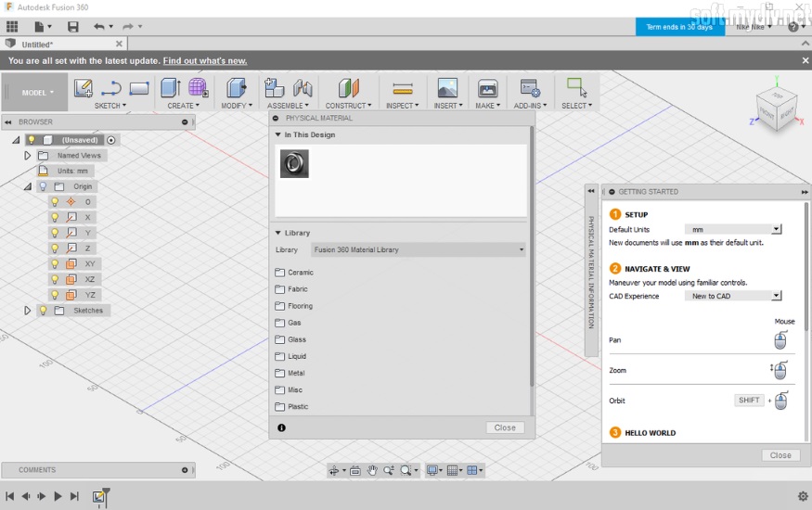
Task: Toggle the Origin folder lightbulb visibility
Action: pos(43,186)
